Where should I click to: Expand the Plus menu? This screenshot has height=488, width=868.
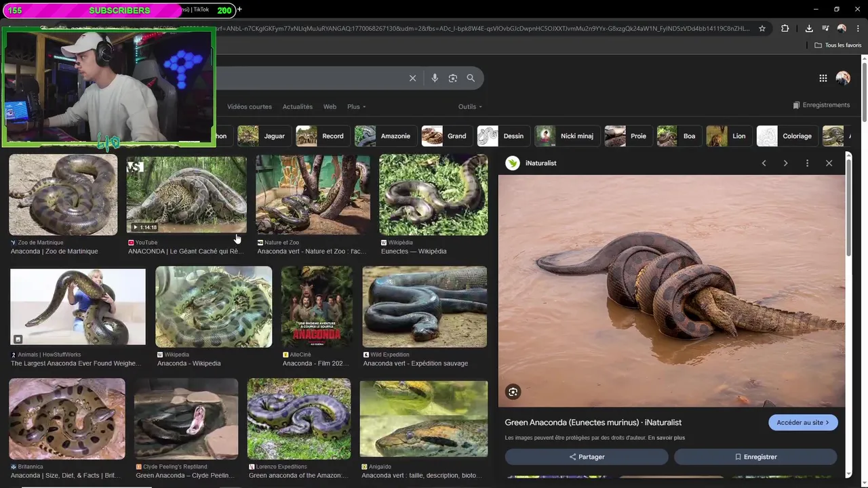[x=357, y=106]
